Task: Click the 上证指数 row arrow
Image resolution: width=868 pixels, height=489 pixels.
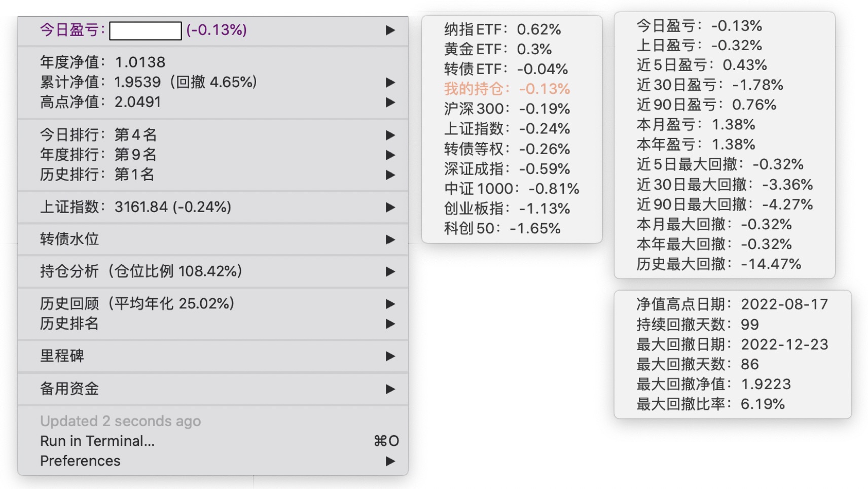Action: coord(390,207)
